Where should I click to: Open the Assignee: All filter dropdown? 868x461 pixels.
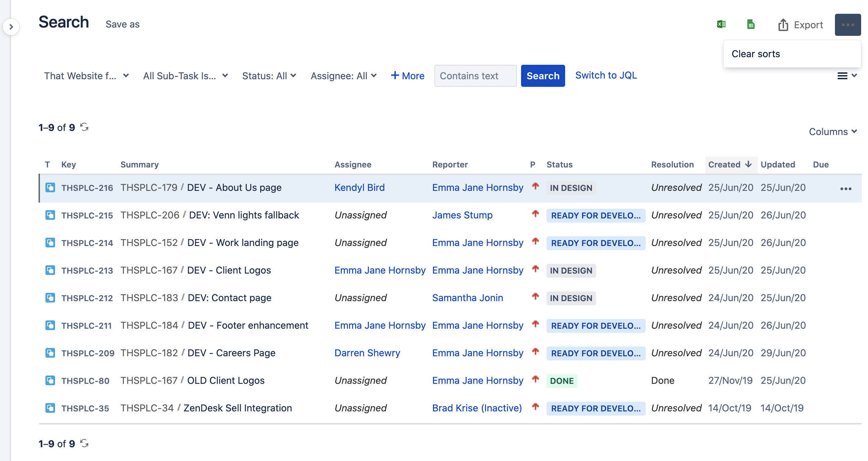[343, 76]
